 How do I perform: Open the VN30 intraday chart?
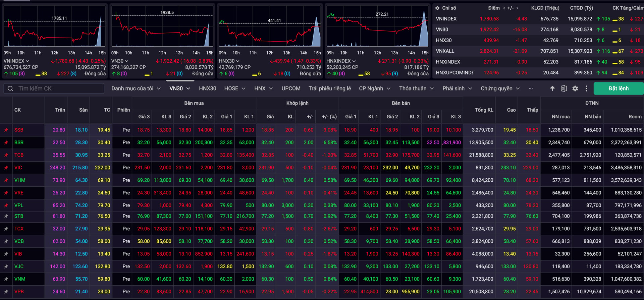162,27
